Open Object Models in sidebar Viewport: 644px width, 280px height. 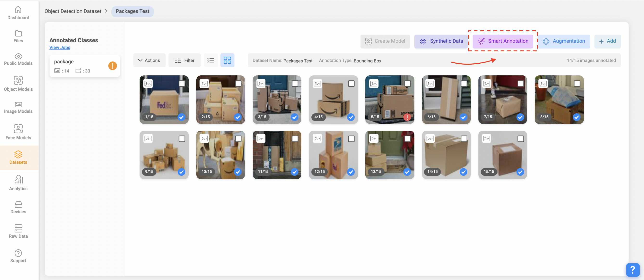[18, 83]
